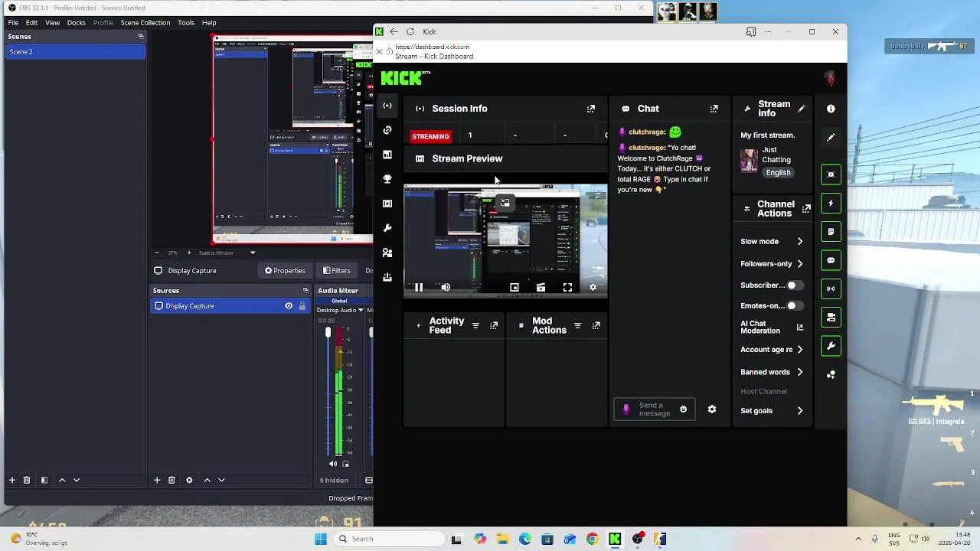Toggle the lightning activity widget in right rail

pyautogui.click(x=831, y=203)
